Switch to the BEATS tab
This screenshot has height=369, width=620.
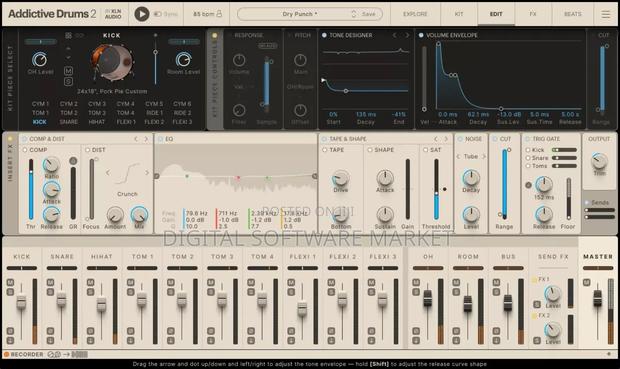coord(573,14)
